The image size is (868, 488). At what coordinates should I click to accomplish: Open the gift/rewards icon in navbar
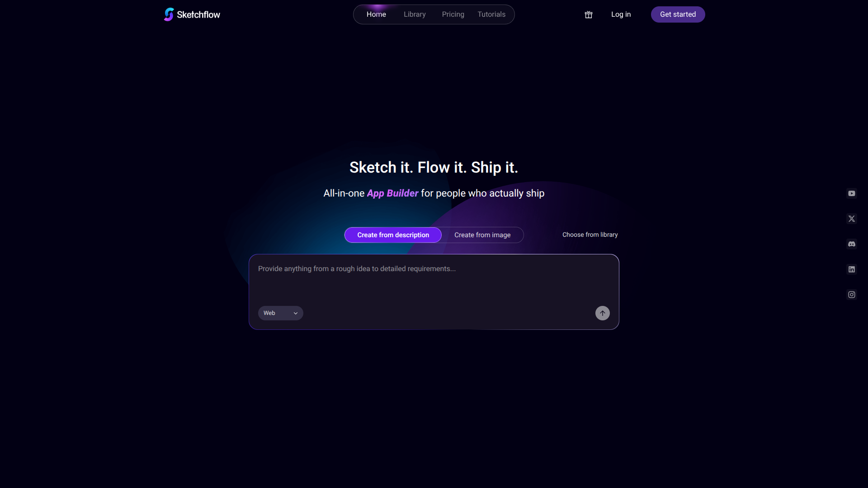click(x=588, y=14)
